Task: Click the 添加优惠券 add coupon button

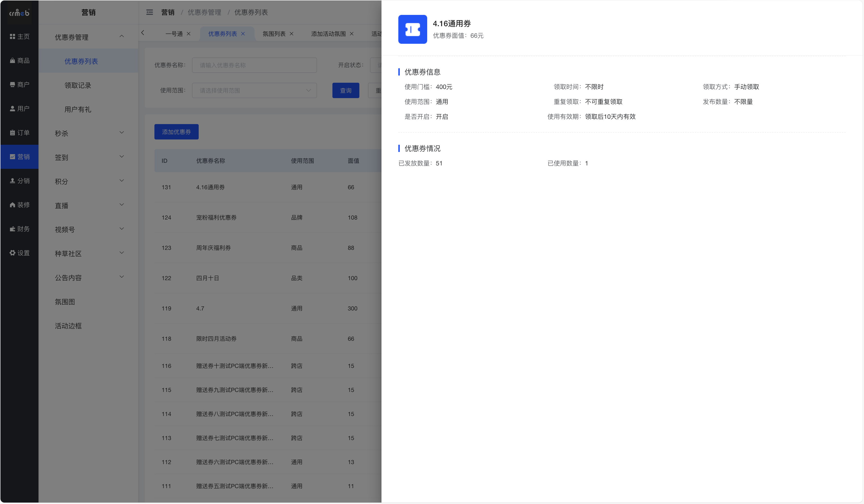Action: tap(176, 131)
